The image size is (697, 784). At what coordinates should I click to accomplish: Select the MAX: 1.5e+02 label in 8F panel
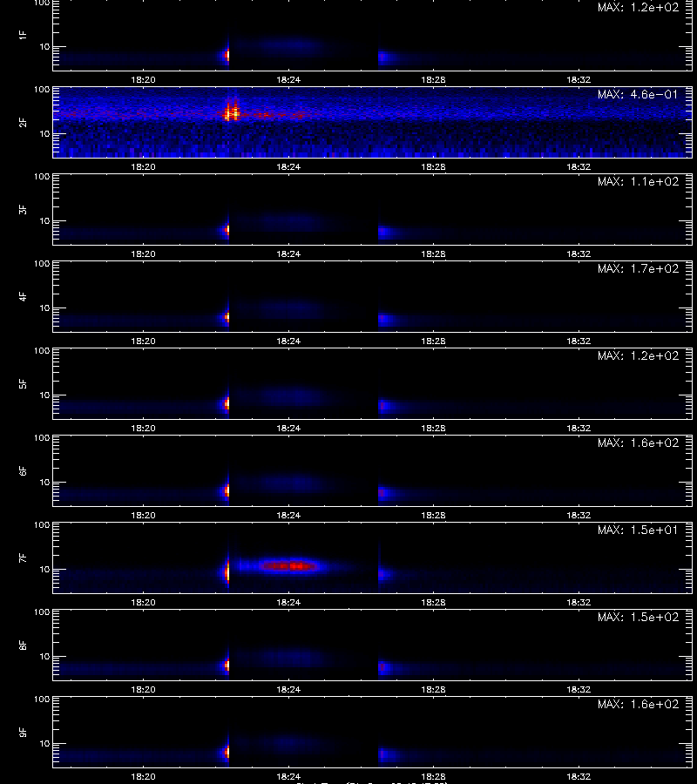click(x=638, y=617)
